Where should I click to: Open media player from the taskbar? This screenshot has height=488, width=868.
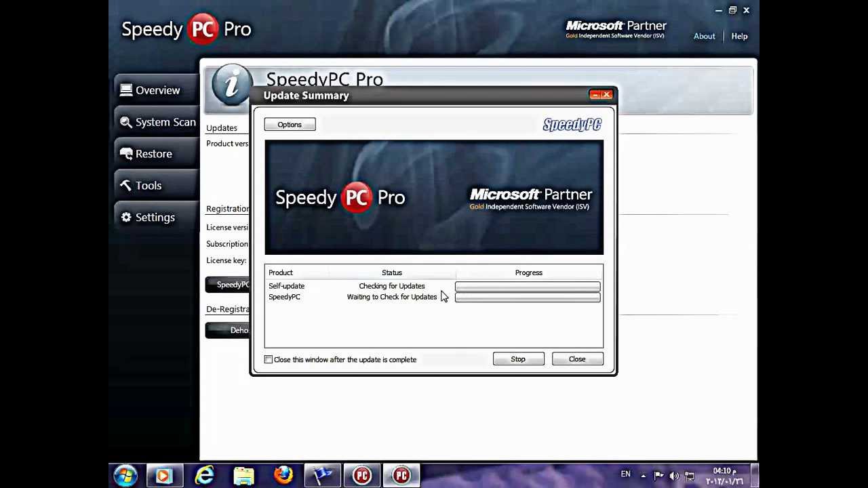pyautogui.click(x=163, y=476)
